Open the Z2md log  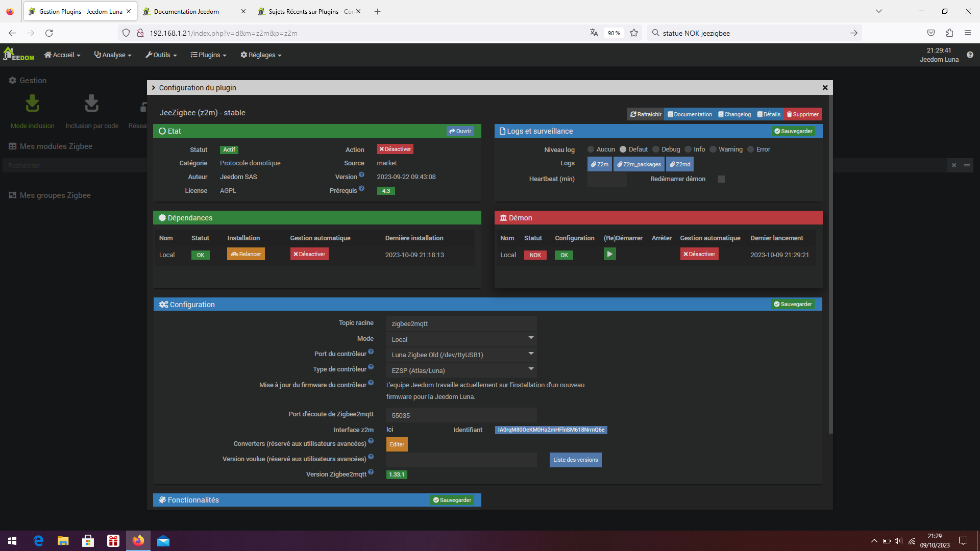coord(680,164)
